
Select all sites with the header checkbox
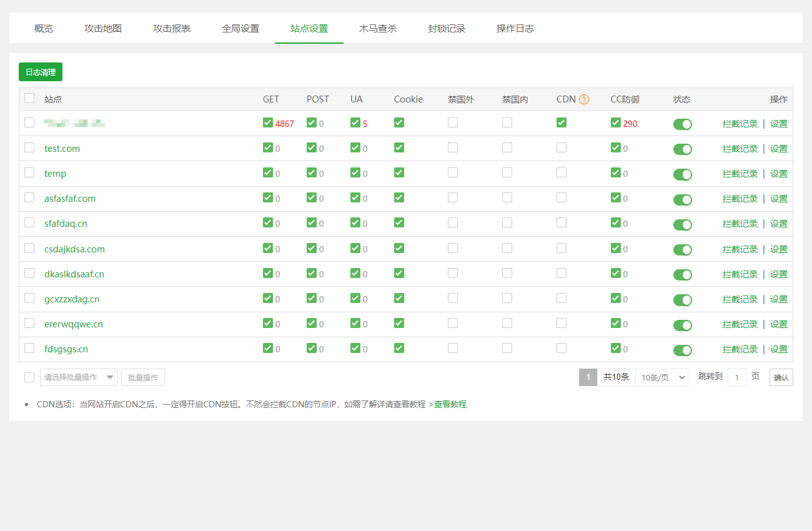(x=29, y=98)
